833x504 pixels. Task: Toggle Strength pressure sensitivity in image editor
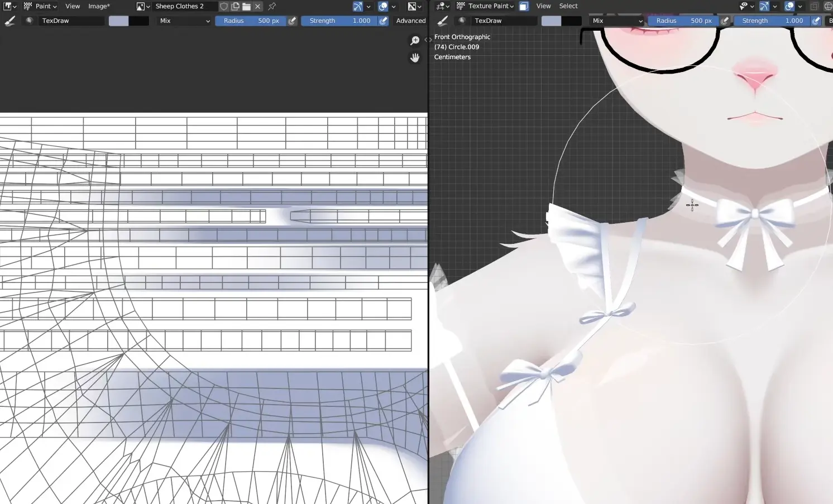click(384, 21)
